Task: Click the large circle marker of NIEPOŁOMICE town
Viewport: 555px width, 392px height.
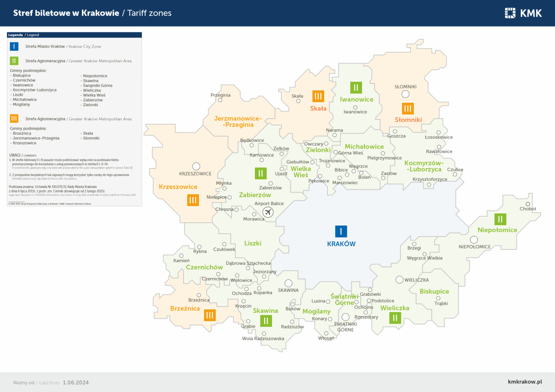Action: coord(474,239)
